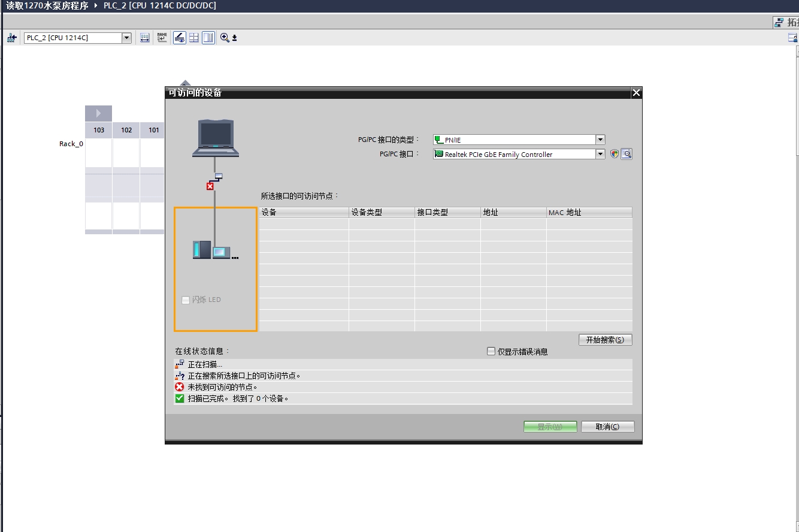799x532 pixels.
Task: Open the PN/IE interface type dropdown
Action: pyautogui.click(x=600, y=140)
